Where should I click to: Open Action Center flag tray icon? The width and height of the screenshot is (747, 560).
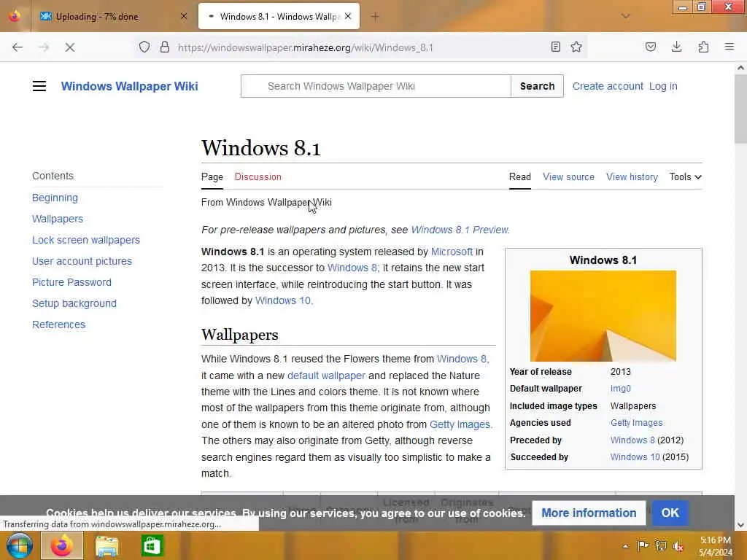click(x=643, y=546)
